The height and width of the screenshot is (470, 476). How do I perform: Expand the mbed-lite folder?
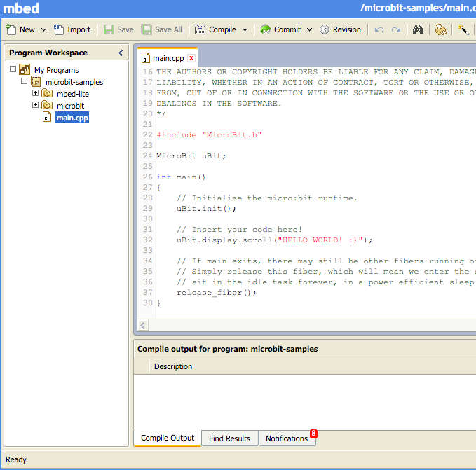[36, 92]
